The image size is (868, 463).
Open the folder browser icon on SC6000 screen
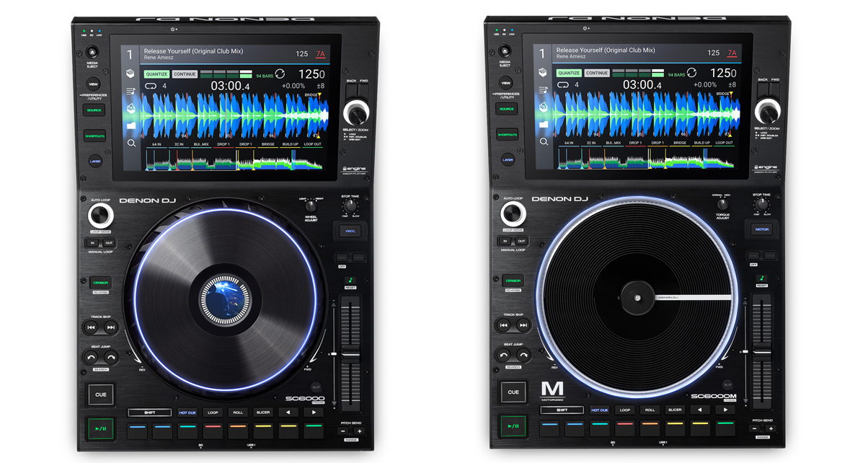tap(131, 126)
